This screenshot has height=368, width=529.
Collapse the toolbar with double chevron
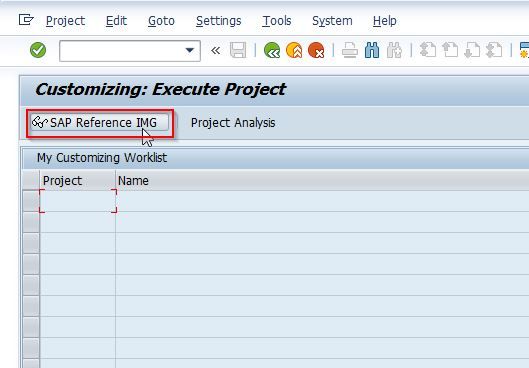click(215, 51)
